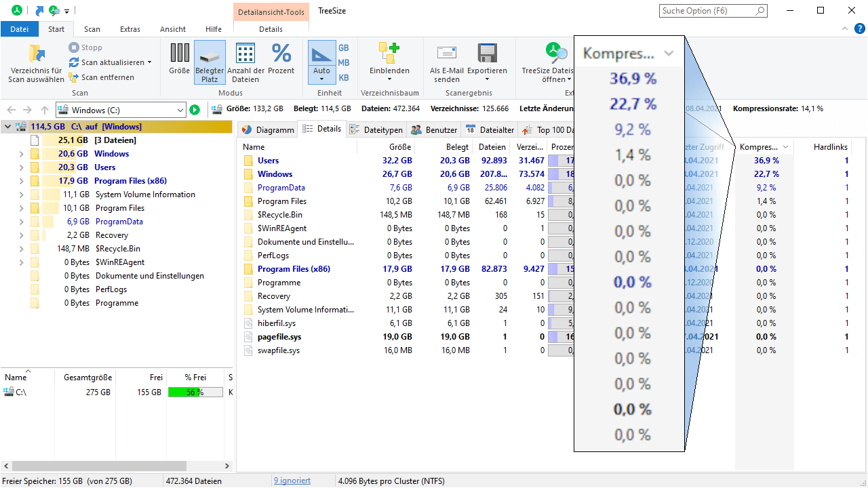The image size is (868, 488).
Task: Click Scan aktualisieren refresh icon
Action: pyautogui.click(x=74, y=62)
